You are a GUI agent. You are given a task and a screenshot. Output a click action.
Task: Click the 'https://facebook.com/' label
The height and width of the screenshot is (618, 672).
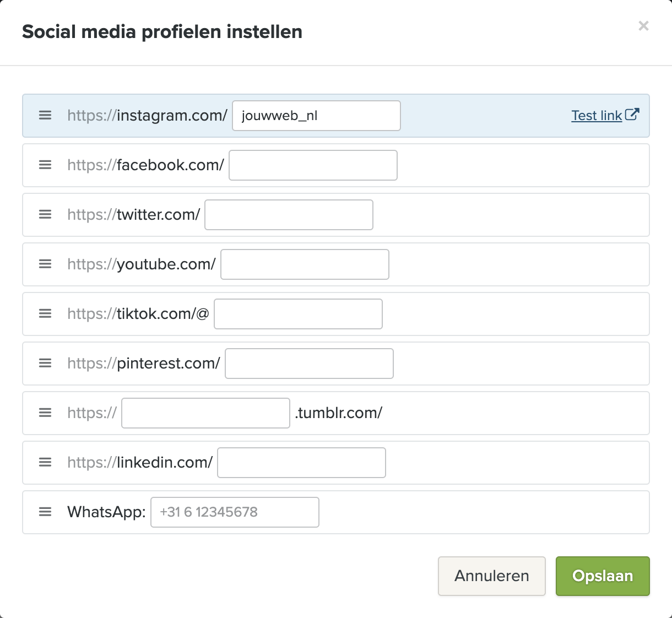point(145,165)
